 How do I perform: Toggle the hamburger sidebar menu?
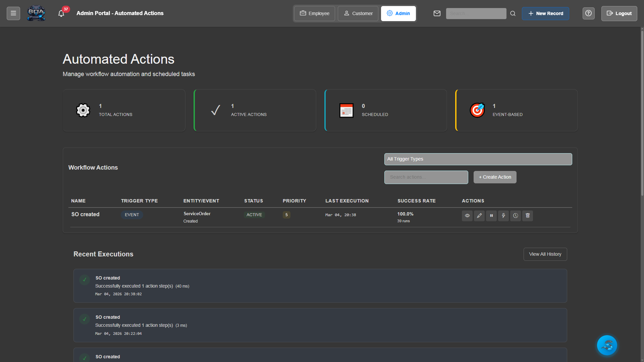click(13, 13)
